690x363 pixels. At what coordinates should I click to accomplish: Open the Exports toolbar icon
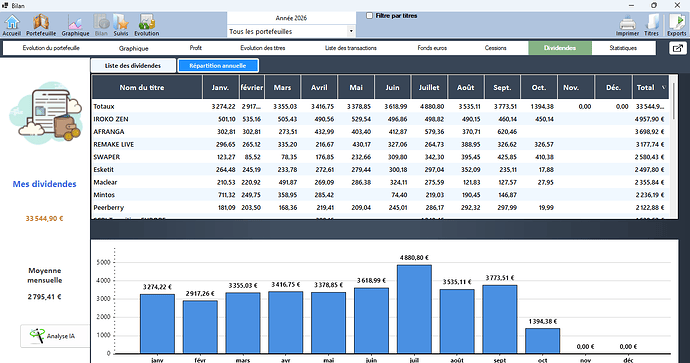pos(677,25)
